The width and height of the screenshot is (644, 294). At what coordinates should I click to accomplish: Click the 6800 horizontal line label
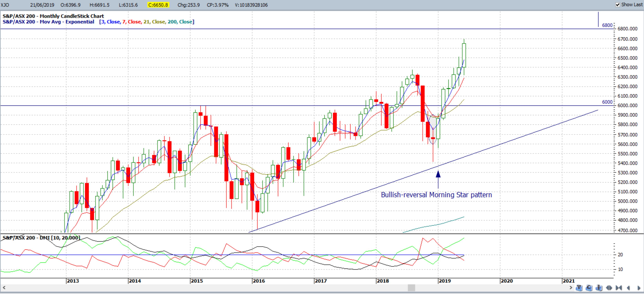pyautogui.click(x=607, y=25)
